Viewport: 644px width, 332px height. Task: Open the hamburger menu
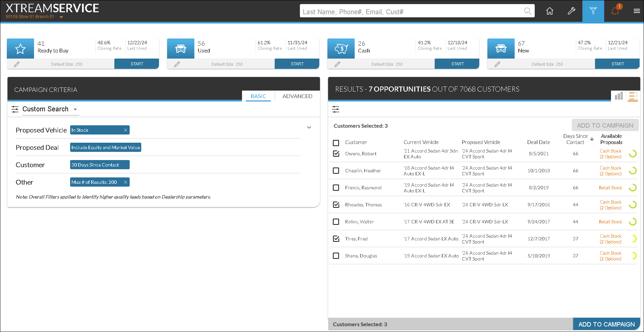click(x=637, y=11)
